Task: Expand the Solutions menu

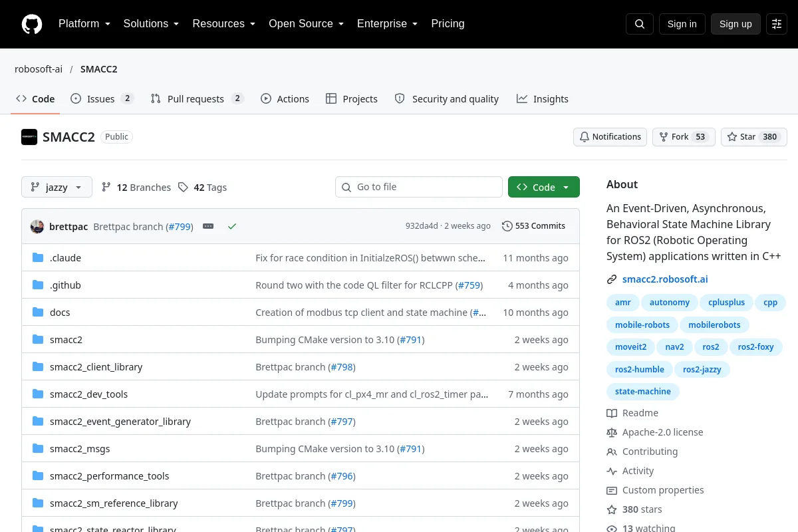Action: pos(151,24)
